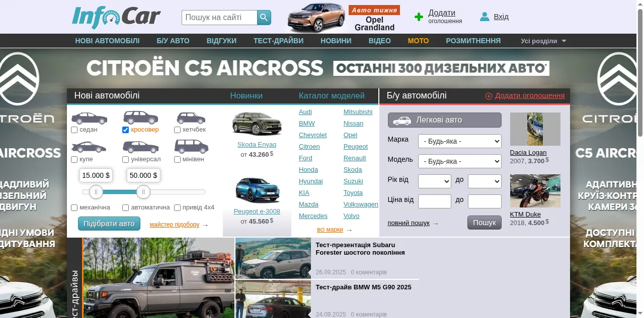This screenshot has width=644, height=318.
Task: Open the Рік від dropdown
Action: coord(435,181)
